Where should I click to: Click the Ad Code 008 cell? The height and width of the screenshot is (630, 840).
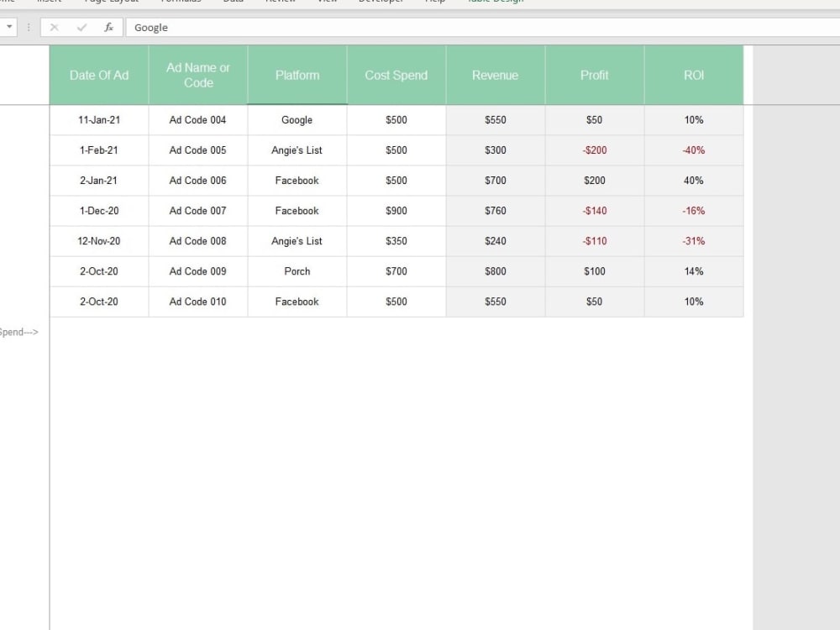(x=198, y=241)
